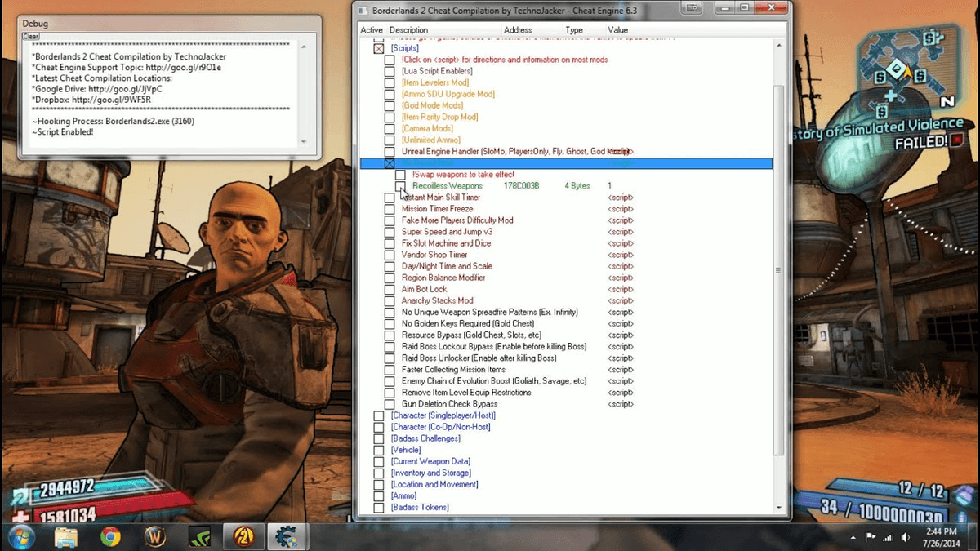
Task: Select the Recoilless Weapons value cell
Action: (609, 186)
